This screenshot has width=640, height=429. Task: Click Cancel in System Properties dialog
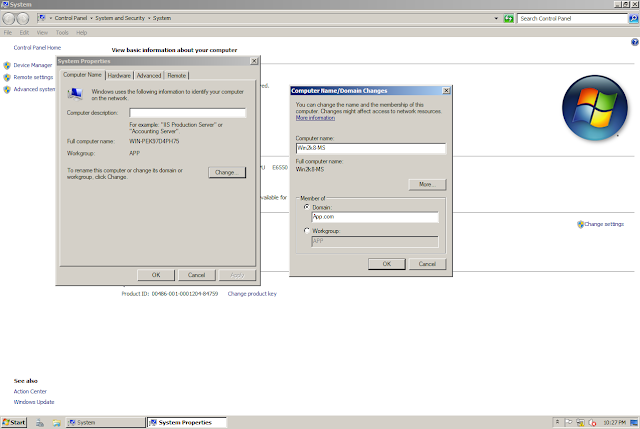(x=196, y=275)
